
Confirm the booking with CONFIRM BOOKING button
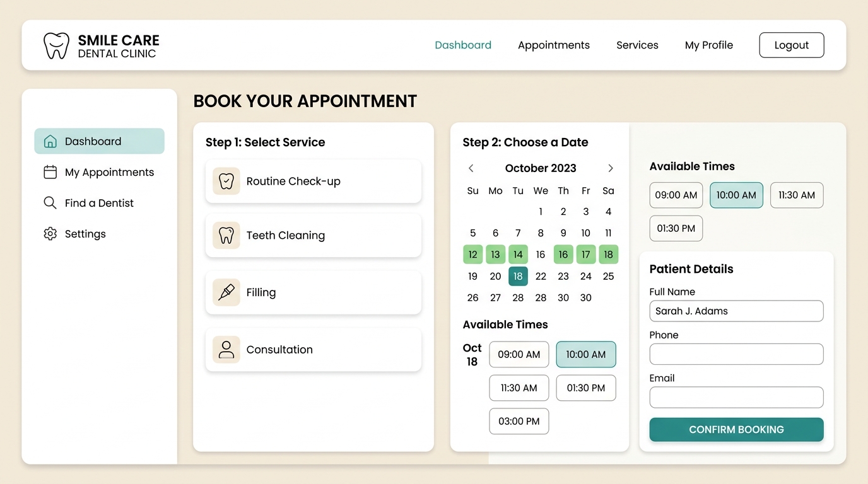click(x=736, y=429)
